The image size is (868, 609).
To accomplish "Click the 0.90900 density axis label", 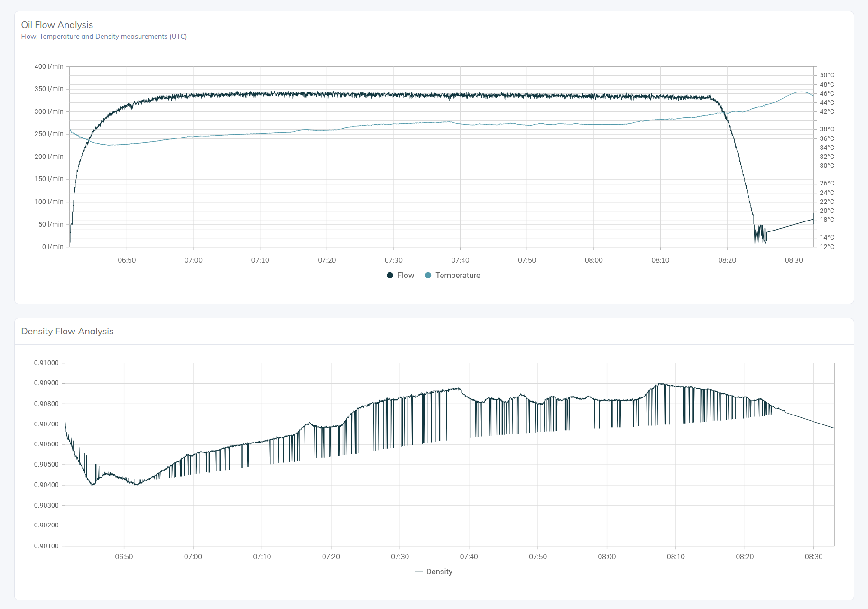I will [46, 383].
